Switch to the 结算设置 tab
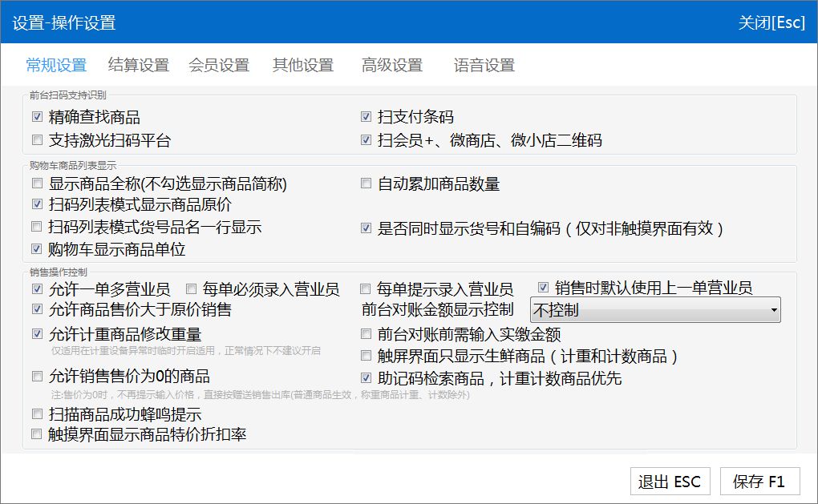 (138, 66)
